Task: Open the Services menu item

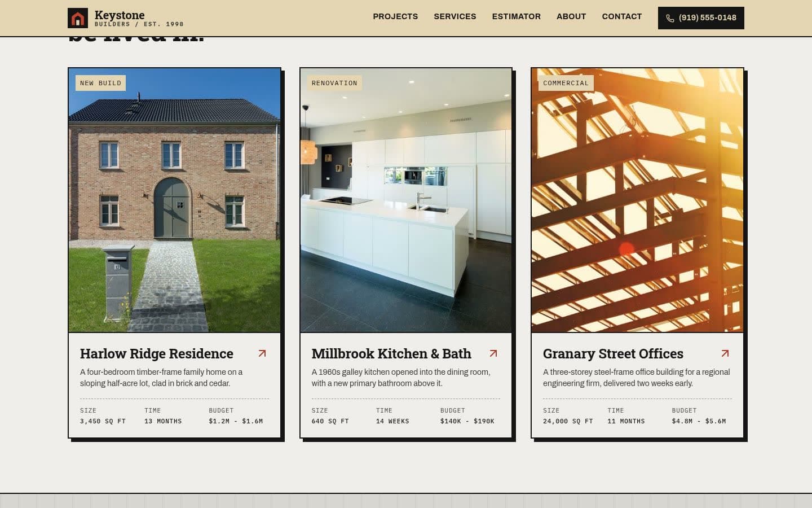Action: tap(455, 16)
